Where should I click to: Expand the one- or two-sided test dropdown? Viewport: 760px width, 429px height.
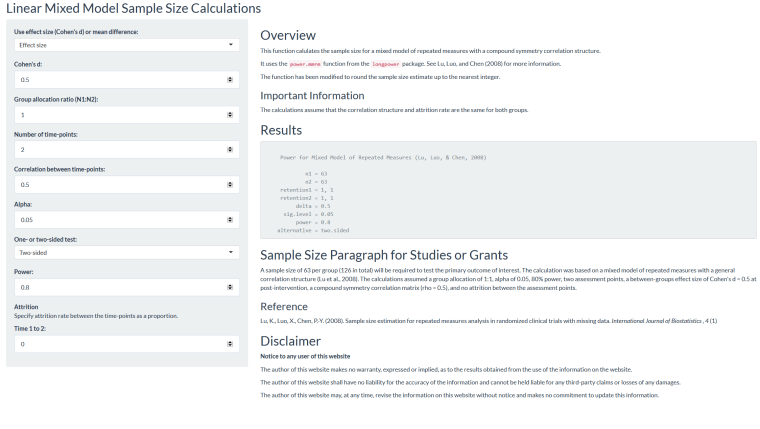pos(123,253)
